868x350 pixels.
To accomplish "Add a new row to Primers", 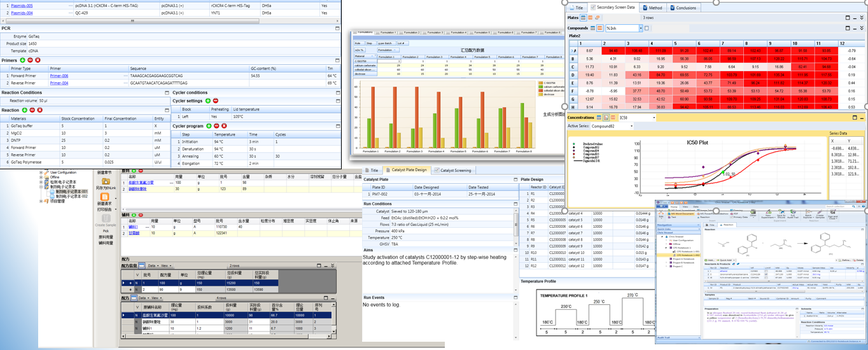I will point(23,60).
